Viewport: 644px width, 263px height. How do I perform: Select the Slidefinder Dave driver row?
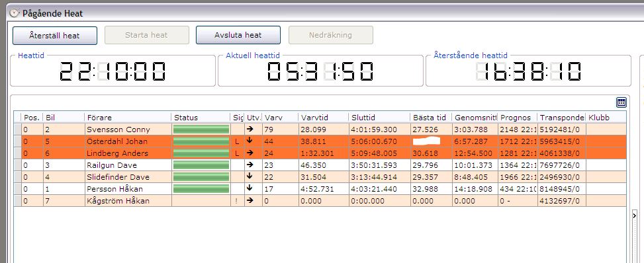[320, 177]
